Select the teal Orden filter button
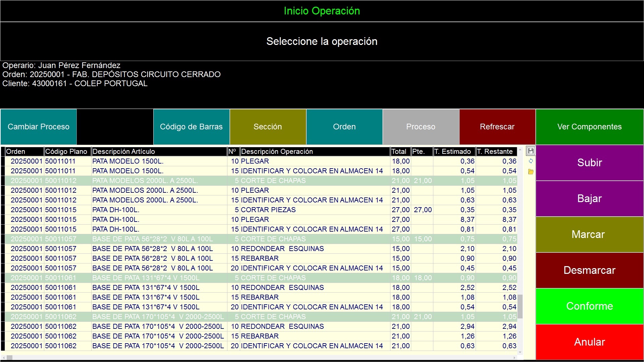The image size is (644, 362). (x=344, y=127)
